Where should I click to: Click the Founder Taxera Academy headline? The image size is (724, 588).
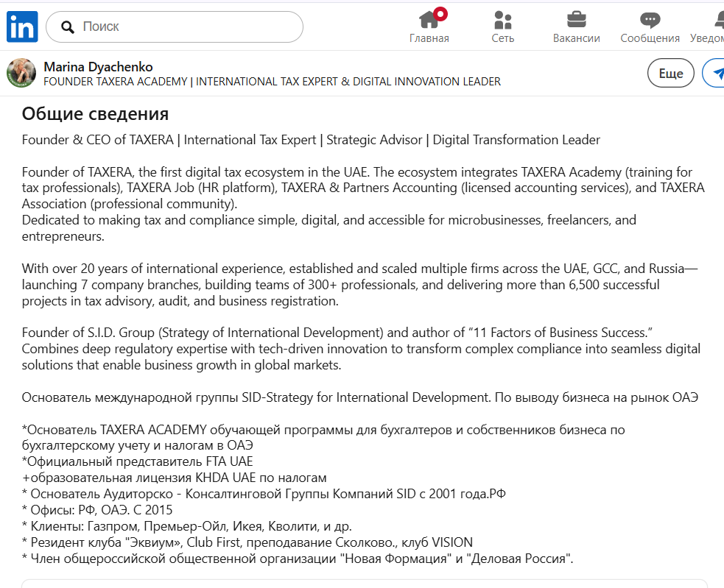(x=272, y=82)
